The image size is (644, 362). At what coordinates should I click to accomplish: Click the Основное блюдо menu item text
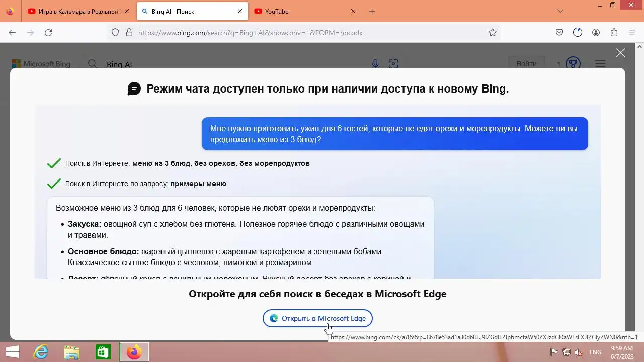click(225, 257)
